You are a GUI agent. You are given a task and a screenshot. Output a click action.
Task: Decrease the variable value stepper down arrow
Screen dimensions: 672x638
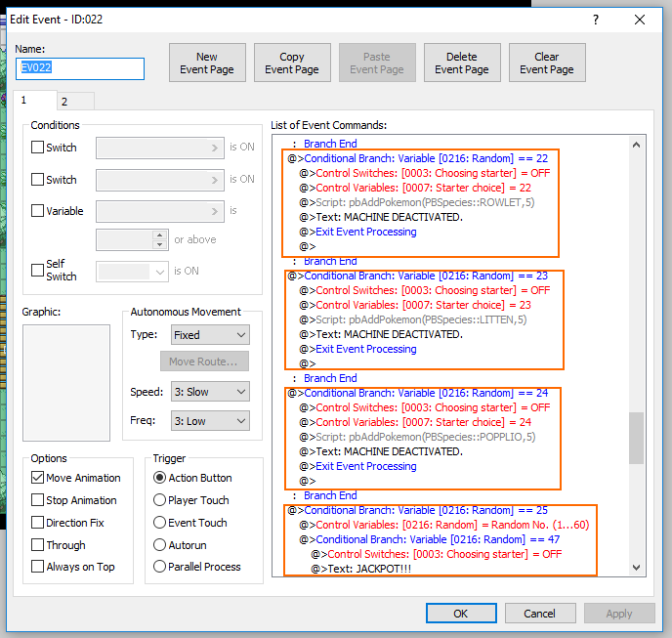point(159,245)
